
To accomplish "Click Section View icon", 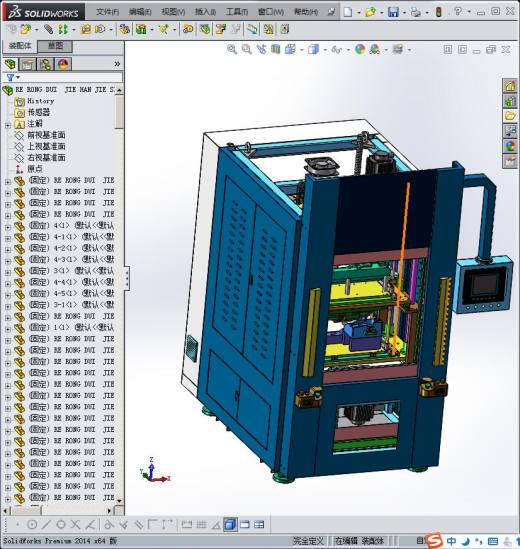I will pos(276,49).
